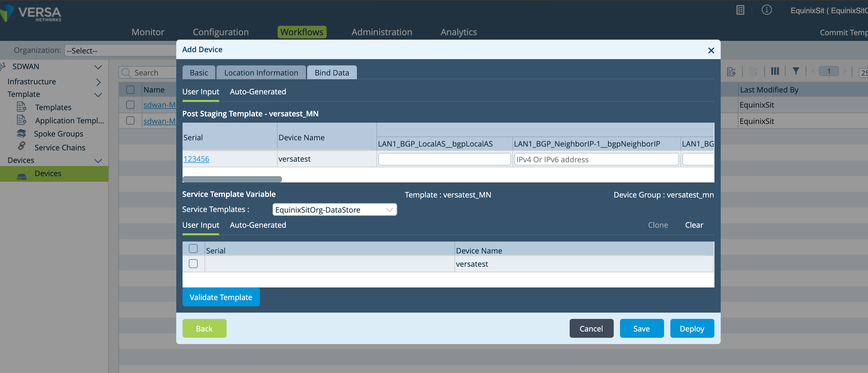The height and width of the screenshot is (373, 868).
Task: Select Post Staging Auto-Generated sub-tab
Action: (x=258, y=92)
